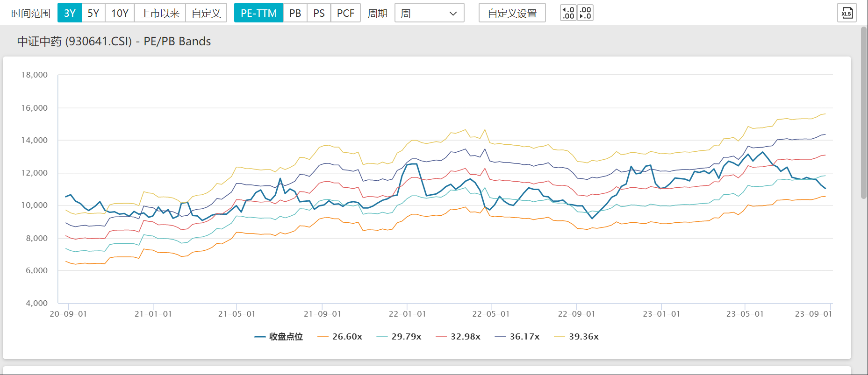Toggle the 收盘点位 legend series

(279, 337)
